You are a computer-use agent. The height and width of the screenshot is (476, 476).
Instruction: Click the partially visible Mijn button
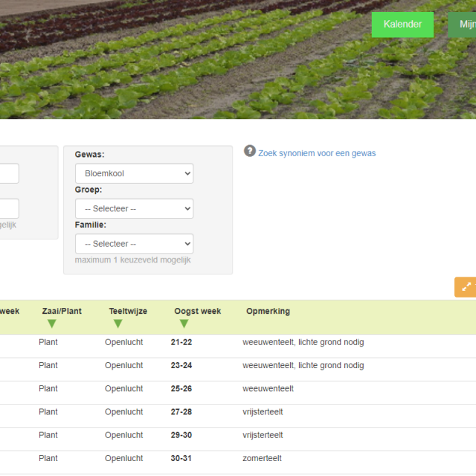point(463,25)
